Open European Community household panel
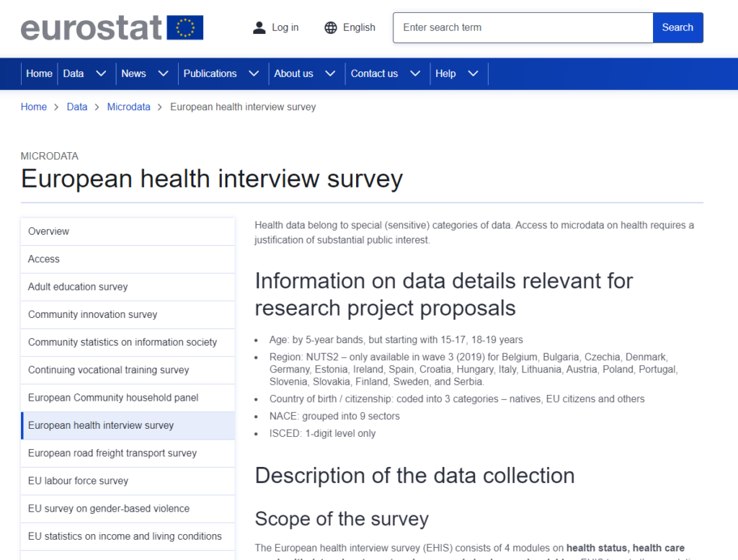The height and width of the screenshot is (560, 738). 128,398
